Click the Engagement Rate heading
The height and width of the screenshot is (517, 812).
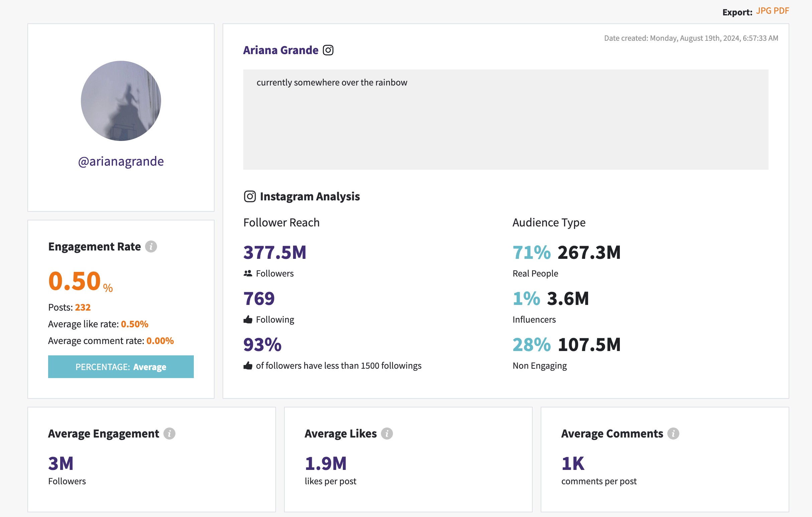tap(95, 247)
